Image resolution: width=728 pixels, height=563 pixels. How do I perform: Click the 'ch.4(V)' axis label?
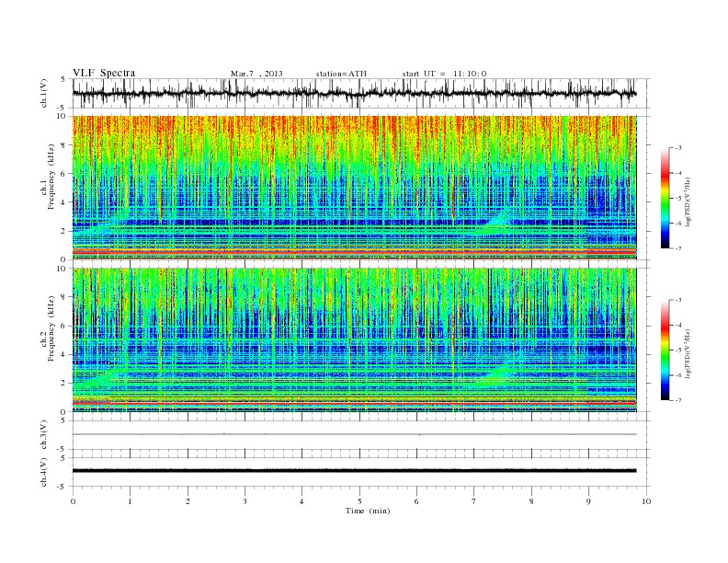coord(44,472)
